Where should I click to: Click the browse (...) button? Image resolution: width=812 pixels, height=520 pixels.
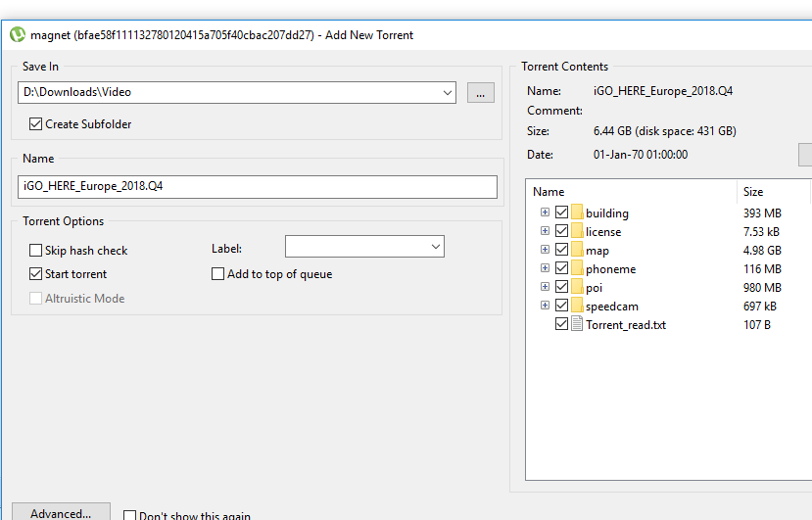point(481,93)
